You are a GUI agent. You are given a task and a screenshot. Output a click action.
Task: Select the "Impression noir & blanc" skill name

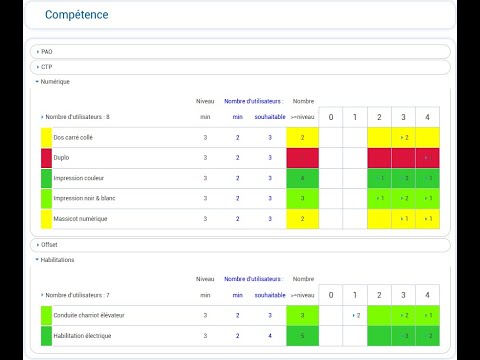pos(84,198)
